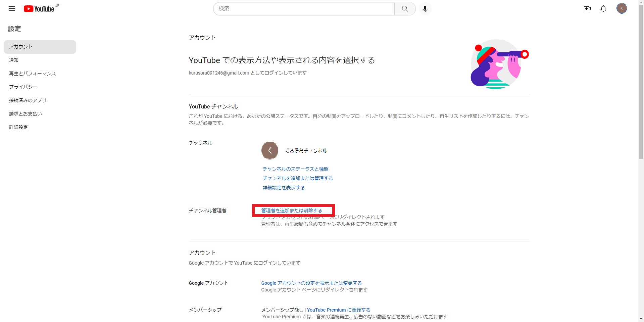Click the チャンネル管理者 label
This screenshot has height=322, width=644.
pos(207,211)
